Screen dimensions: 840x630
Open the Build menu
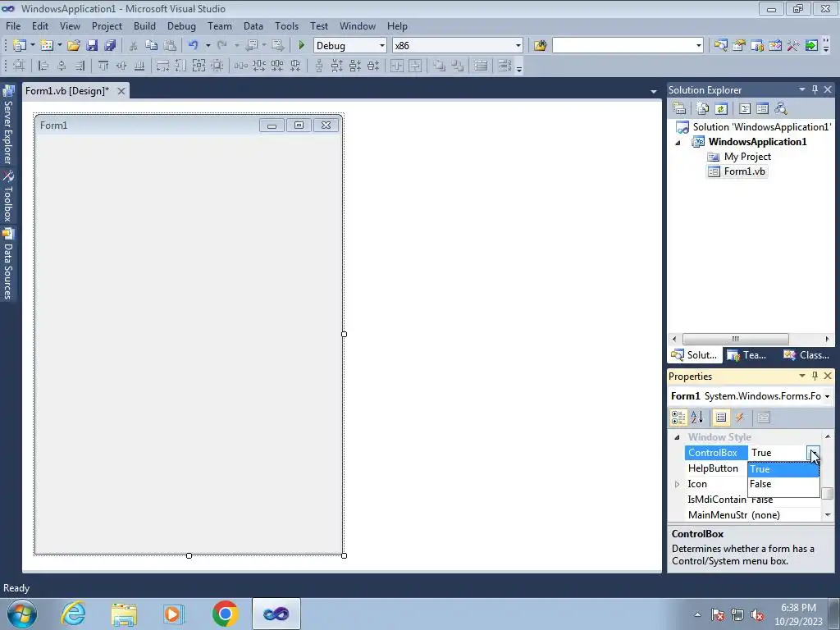144,25
